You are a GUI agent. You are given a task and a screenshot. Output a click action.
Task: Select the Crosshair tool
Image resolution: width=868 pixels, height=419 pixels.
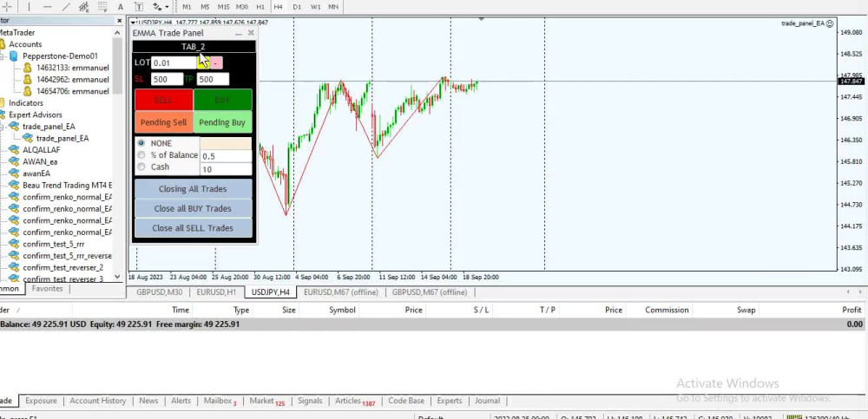(x=7, y=7)
